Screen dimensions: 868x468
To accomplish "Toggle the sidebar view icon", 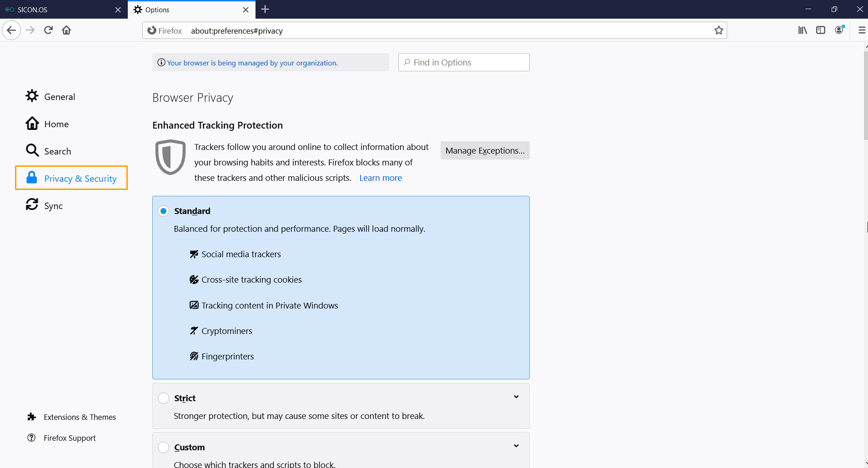I will [821, 30].
